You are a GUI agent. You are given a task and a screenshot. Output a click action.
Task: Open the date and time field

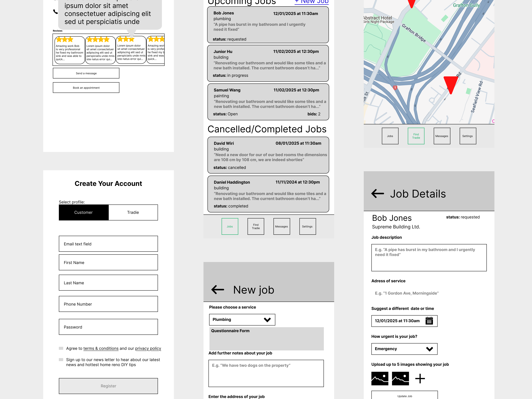397,321
